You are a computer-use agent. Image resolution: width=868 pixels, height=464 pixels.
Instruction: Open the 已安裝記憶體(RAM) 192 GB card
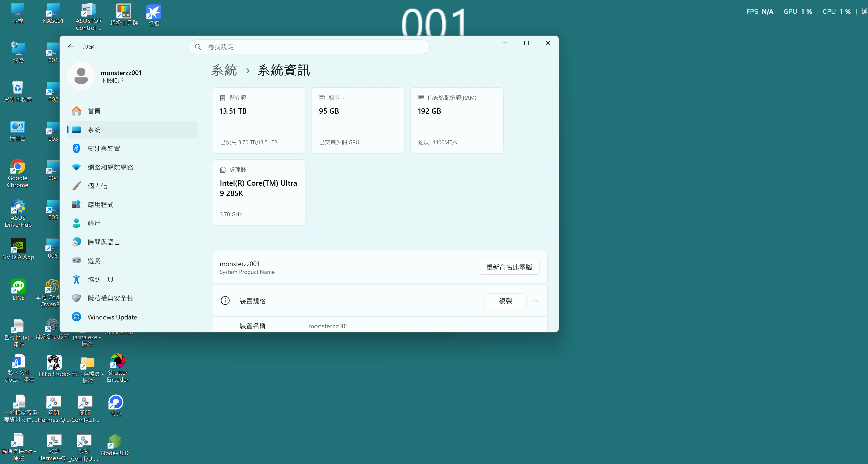coord(457,121)
